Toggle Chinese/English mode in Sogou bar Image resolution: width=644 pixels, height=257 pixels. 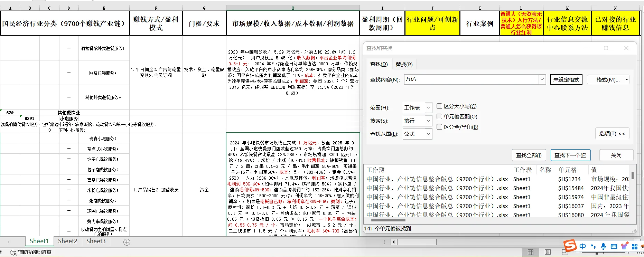(x=583, y=246)
